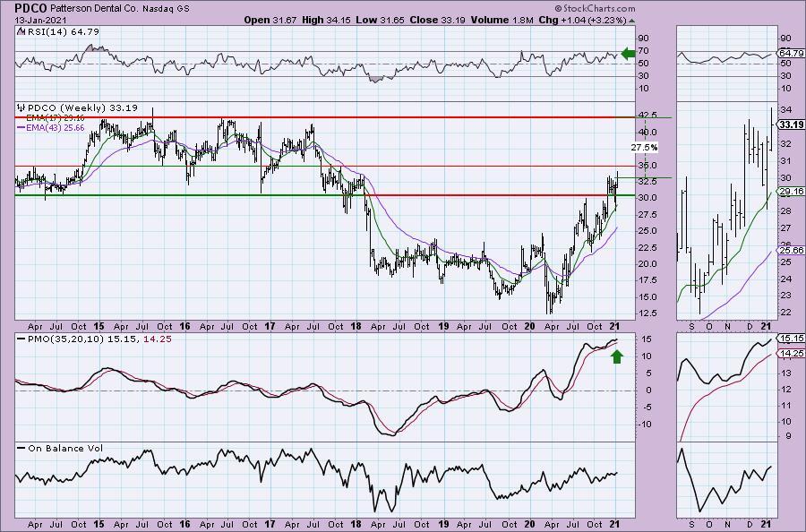Click the Low 31.65 value
Viewport: 806px width, 532px height.
pyautogui.click(x=378, y=21)
